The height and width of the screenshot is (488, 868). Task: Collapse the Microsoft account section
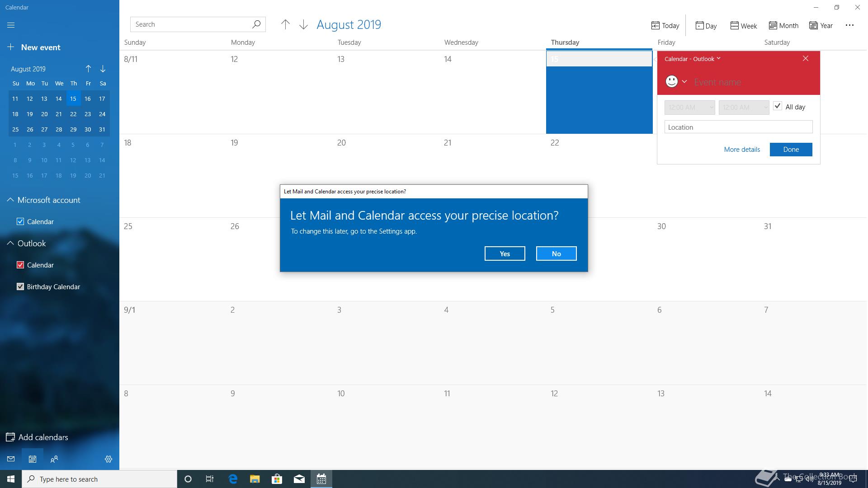(10, 200)
